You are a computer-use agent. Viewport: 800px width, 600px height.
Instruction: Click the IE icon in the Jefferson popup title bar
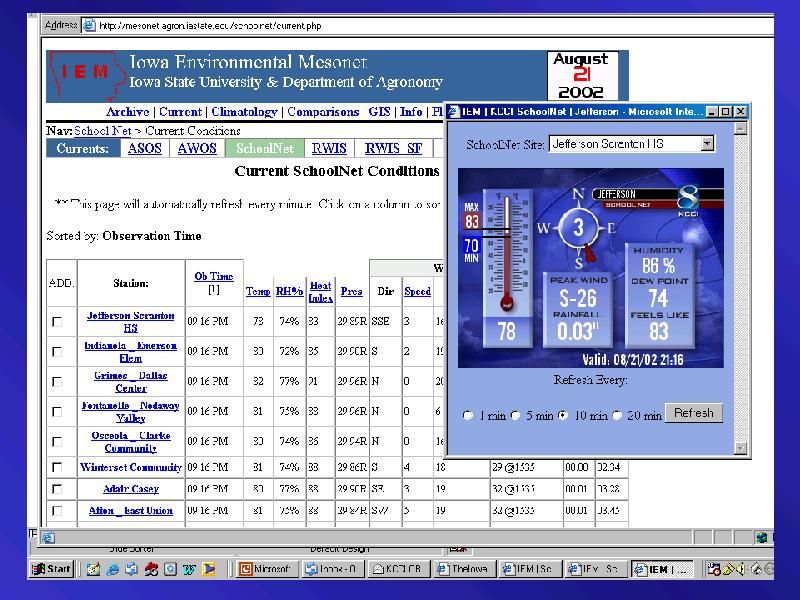click(454, 111)
